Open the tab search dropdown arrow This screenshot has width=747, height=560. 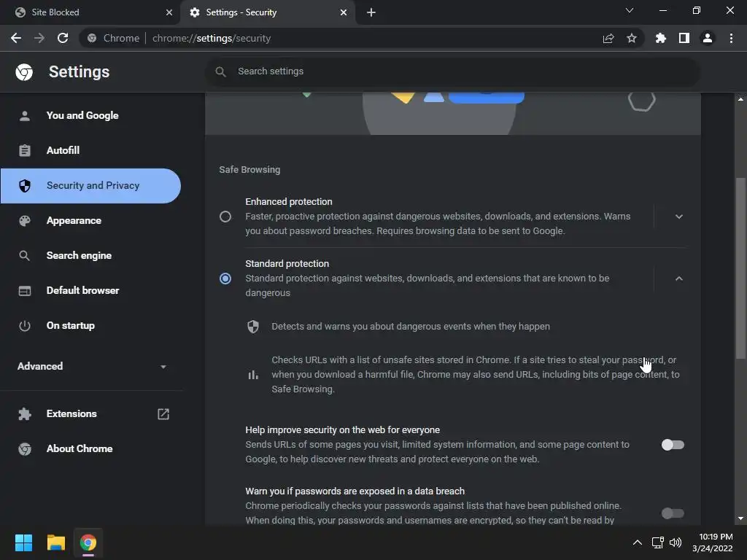[630, 10]
